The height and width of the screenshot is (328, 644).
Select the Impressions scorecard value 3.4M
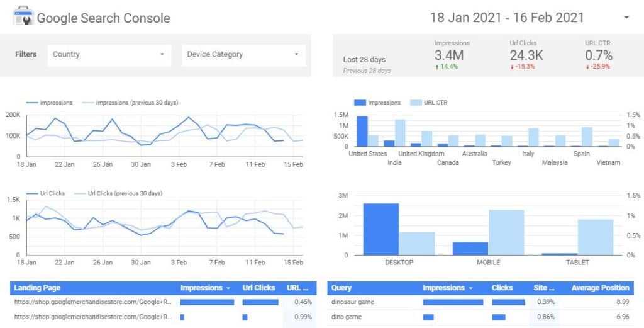click(x=449, y=55)
